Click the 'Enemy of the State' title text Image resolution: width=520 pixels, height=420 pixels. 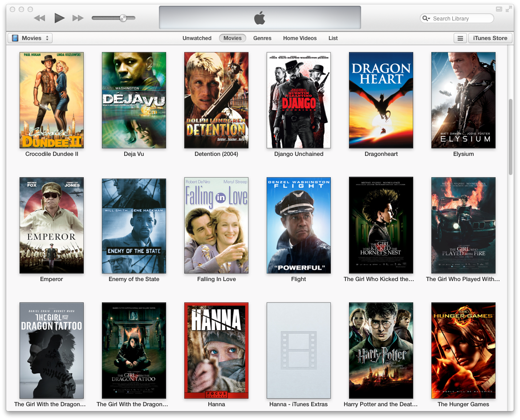134,279
